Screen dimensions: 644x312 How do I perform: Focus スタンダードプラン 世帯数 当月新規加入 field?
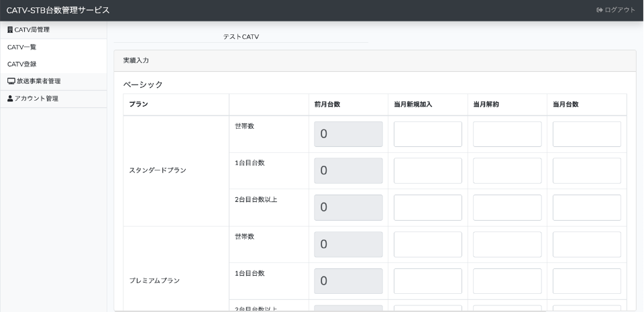pyautogui.click(x=427, y=134)
